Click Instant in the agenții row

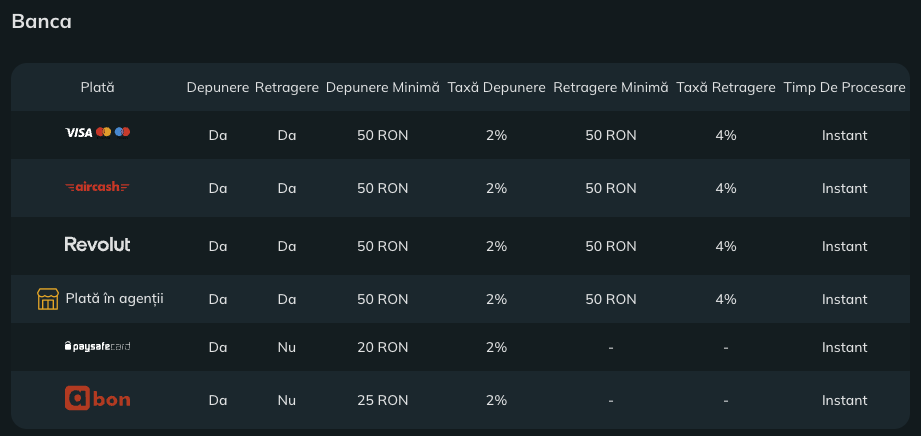click(x=845, y=299)
